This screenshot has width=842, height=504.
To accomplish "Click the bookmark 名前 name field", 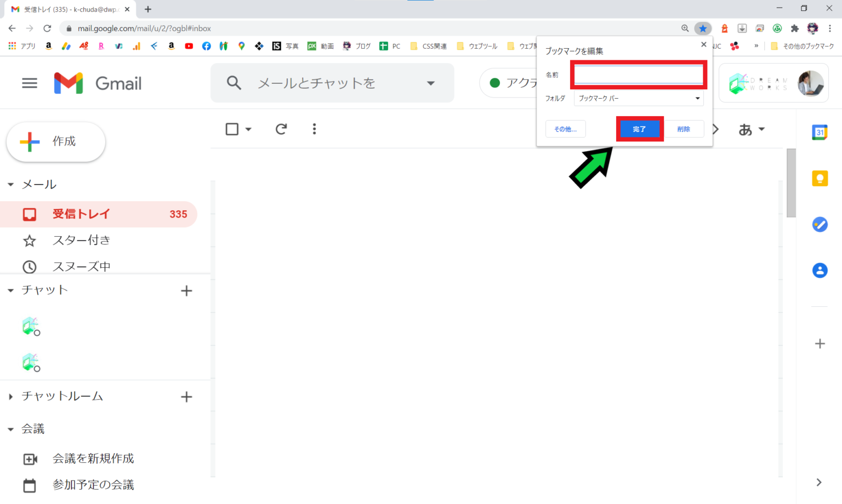I will point(639,75).
